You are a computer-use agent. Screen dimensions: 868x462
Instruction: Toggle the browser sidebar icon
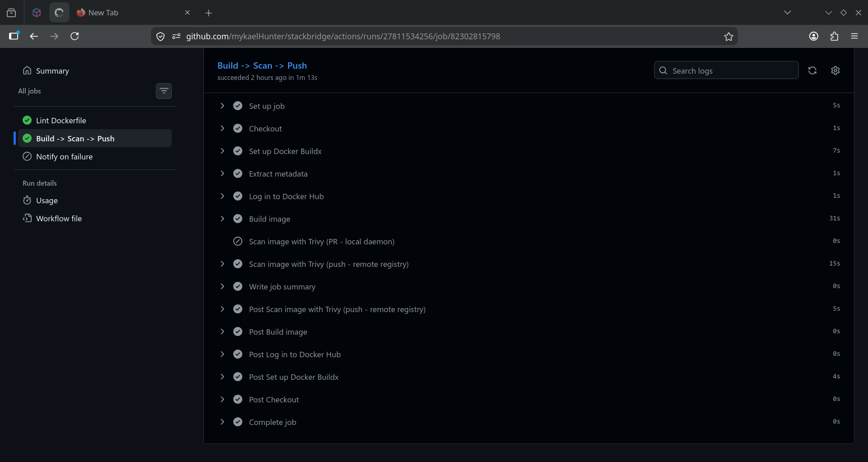tap(14, 36)
